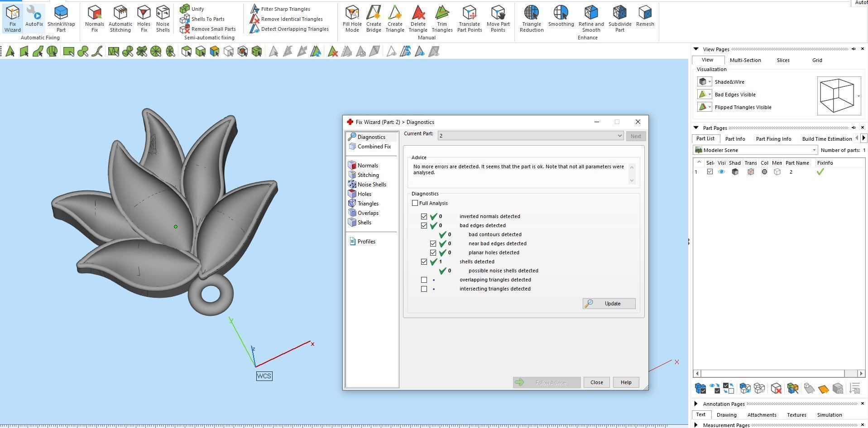
Task: Click the Help button
Action: coord(626,382)
